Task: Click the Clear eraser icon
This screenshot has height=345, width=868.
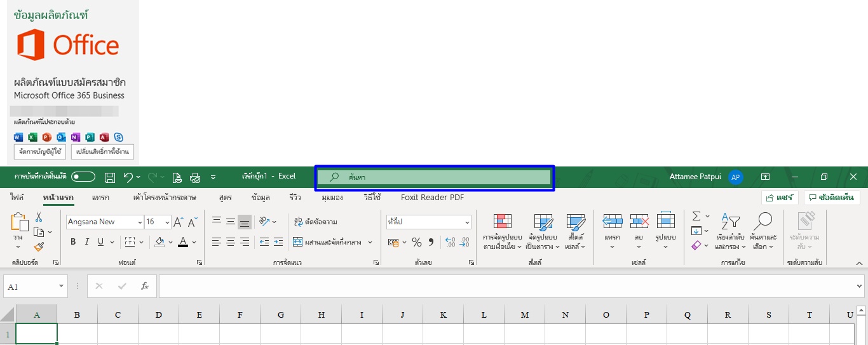Action: point(696,245)
